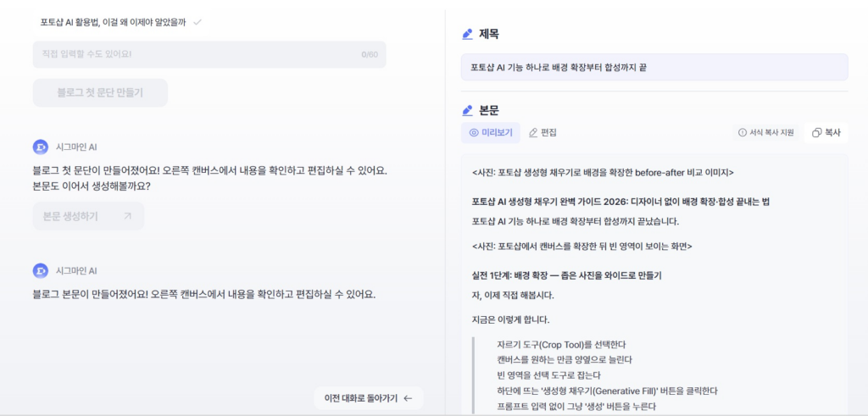Switch to the 편집 tab
This screenshot has width=868, height=416.
pyautogui.click(x=542, y=133)
